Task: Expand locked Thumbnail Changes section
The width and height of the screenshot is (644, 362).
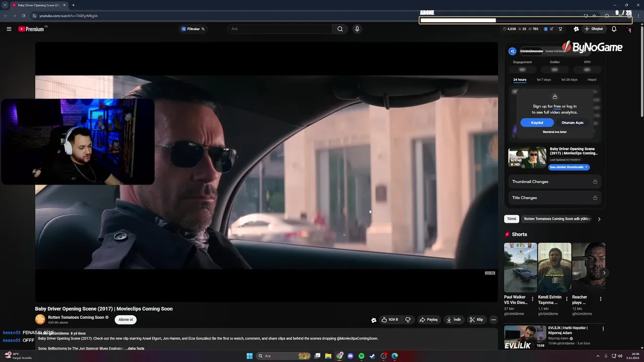Action: pyautogui.click(x=554, y=182)
